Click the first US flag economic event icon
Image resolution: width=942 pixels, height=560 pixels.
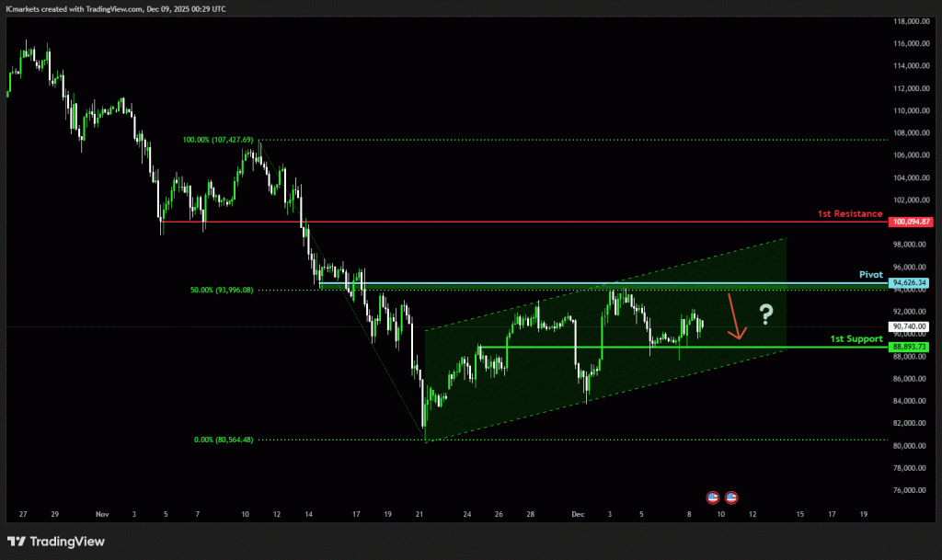point(712,497)
